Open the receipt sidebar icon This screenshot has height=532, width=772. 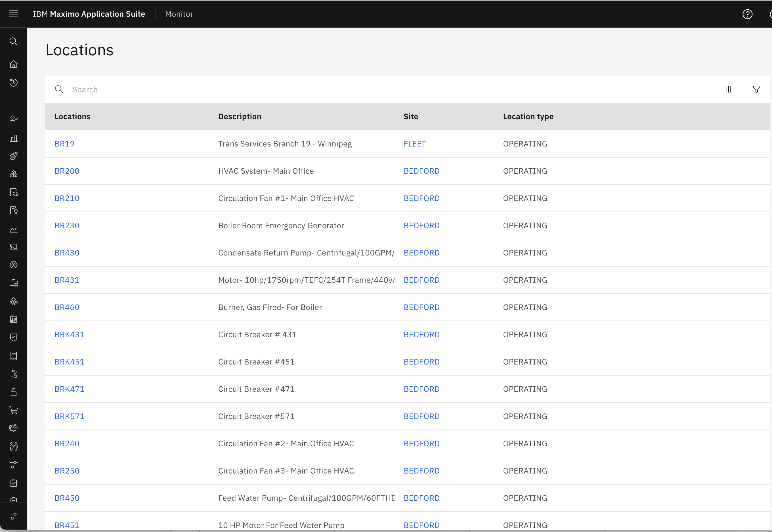pos(14,356)
